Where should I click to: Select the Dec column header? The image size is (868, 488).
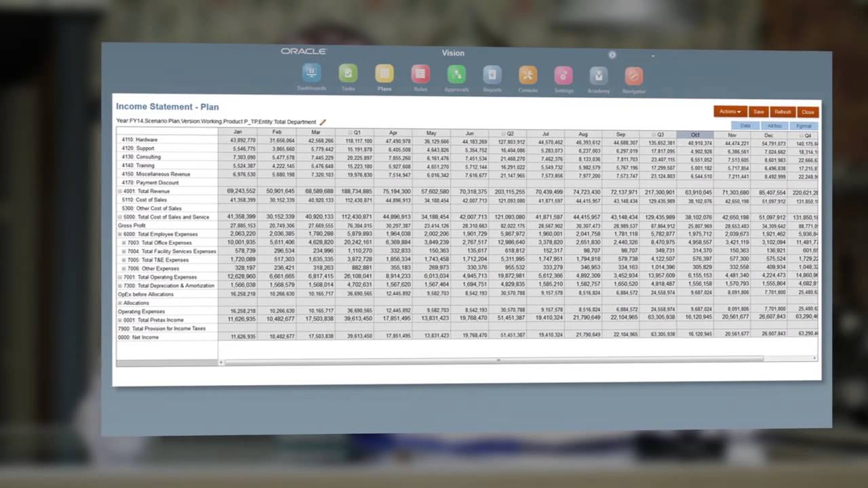768,136
